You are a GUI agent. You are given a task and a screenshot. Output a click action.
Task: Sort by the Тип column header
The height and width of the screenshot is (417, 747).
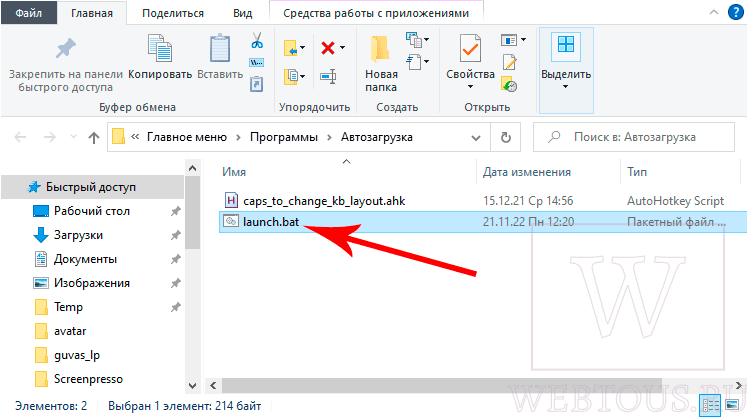637,172
